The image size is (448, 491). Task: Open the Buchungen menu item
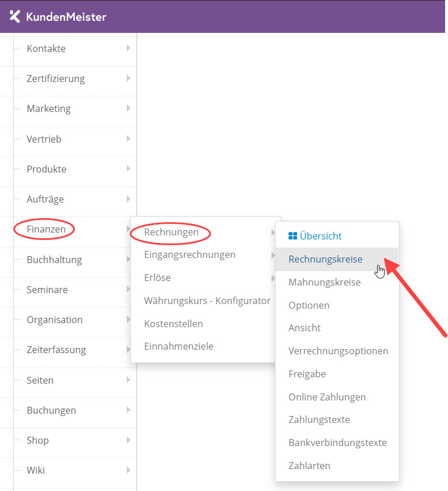coord(51,410)
